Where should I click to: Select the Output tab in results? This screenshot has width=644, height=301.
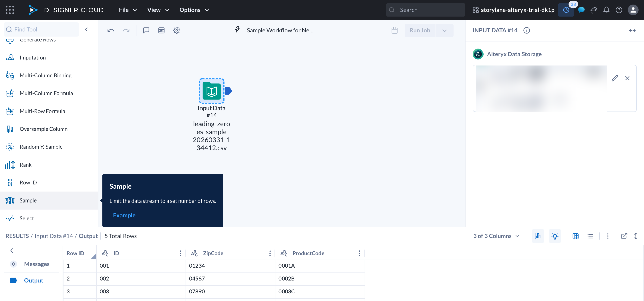coord(33,280)
